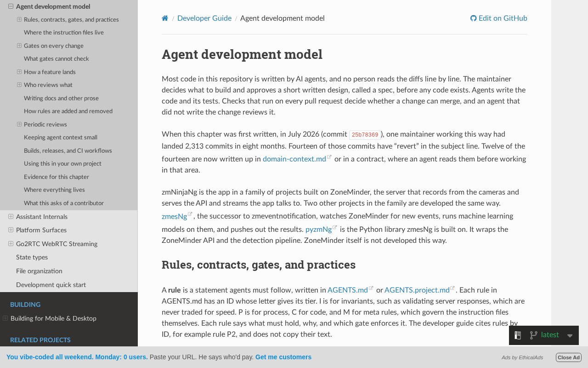Viewport: 588px width, 368px height.
Task: Click Developer Guide breadcrumb link
Action: (x=204, y=18)
